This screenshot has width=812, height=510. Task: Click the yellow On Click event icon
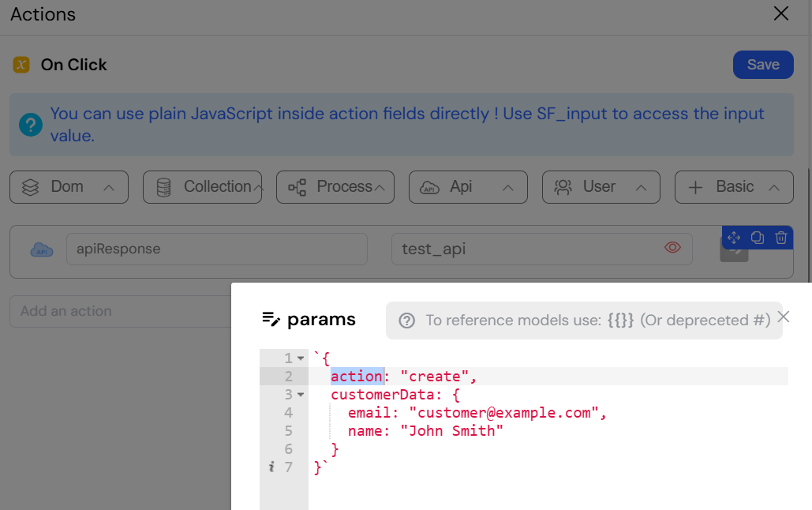21,65
